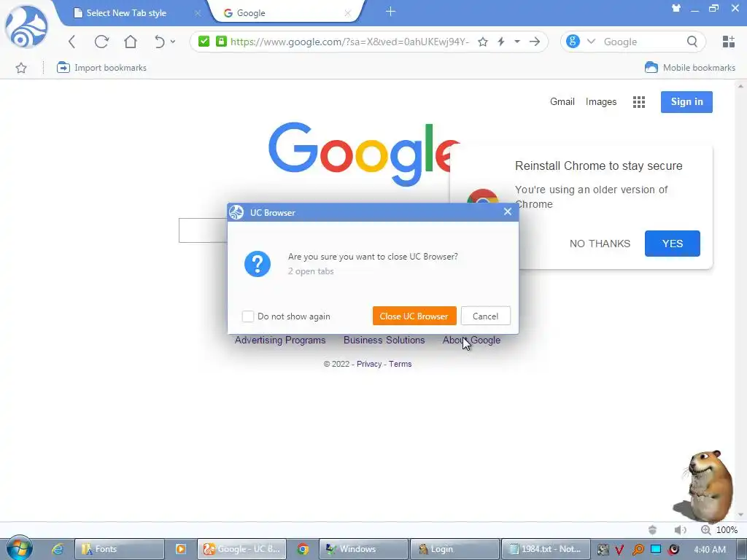Open Internet Explorer from taskbar

tap(58, 549)
